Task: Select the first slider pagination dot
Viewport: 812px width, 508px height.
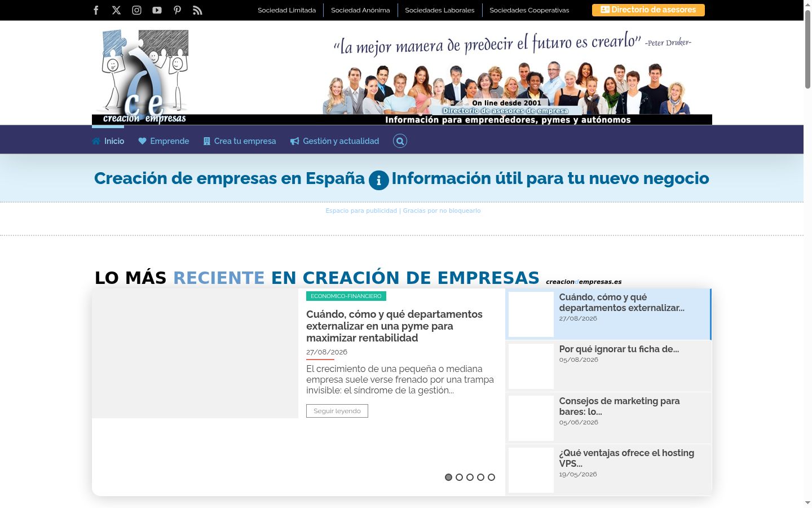Action: click(x=448, y=477)
